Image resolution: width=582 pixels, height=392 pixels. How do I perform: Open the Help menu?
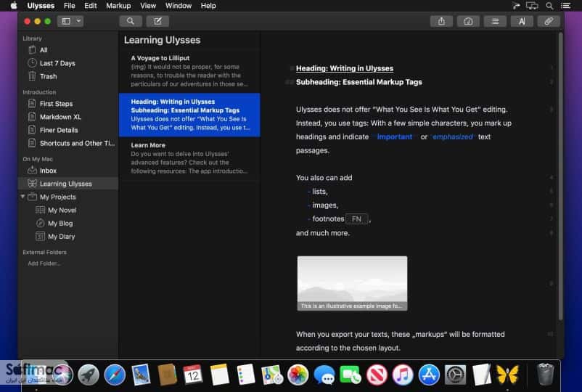[x=208, y=6]
